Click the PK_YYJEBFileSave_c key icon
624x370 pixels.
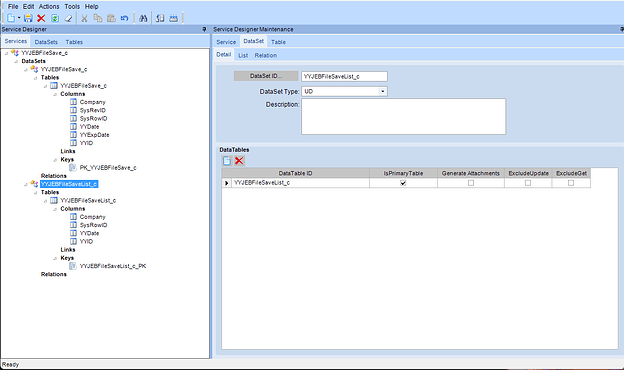73,167
